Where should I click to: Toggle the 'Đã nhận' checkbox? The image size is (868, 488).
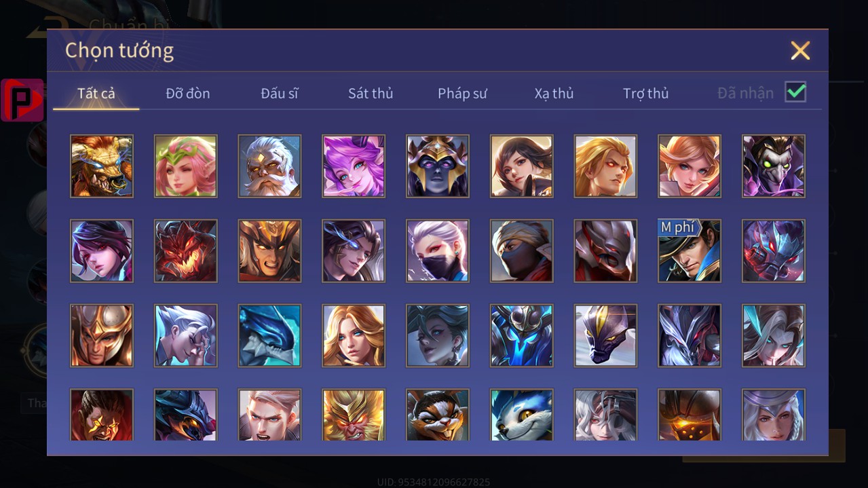795,92
